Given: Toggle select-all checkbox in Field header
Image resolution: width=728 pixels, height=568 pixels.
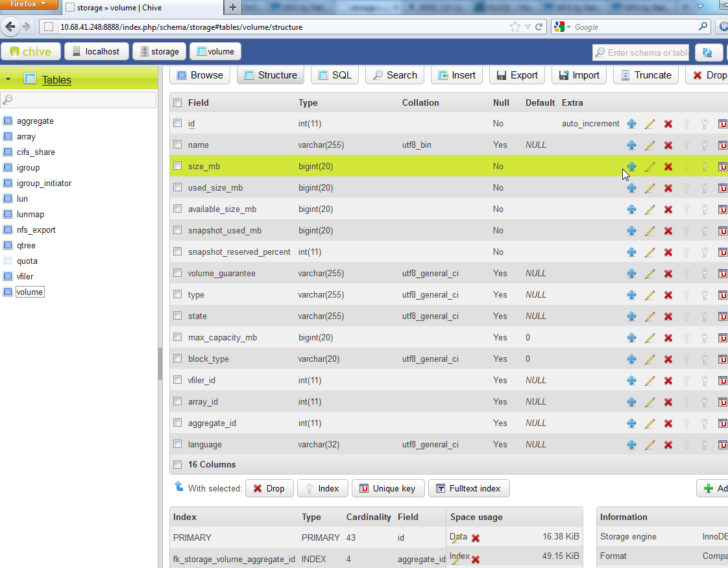Looking at the screenshot, I should (x=177, y=102).
